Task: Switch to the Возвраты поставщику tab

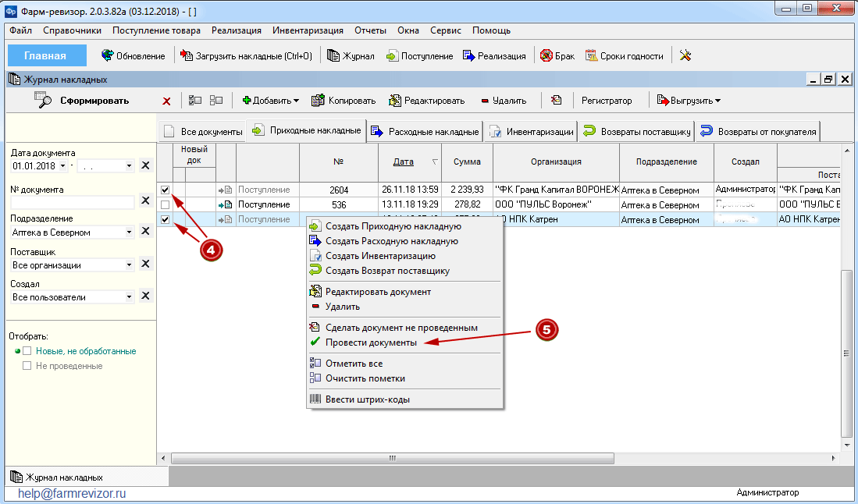Action: [636, 132]
